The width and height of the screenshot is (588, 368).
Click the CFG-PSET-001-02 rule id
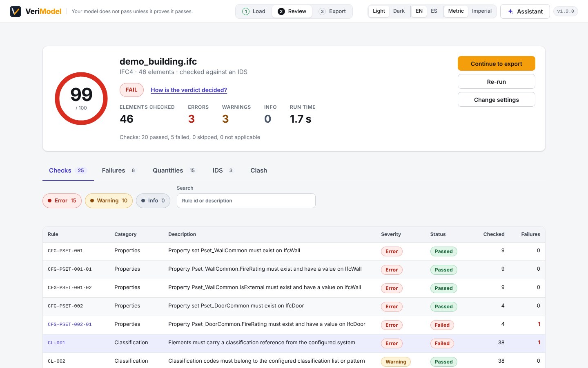click(x=70, y=288)
